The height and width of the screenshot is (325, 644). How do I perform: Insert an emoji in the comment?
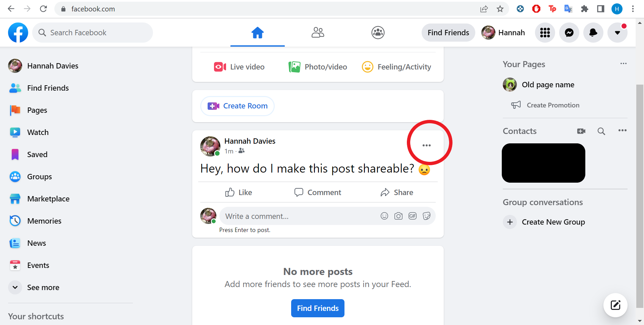click(384, 216)
